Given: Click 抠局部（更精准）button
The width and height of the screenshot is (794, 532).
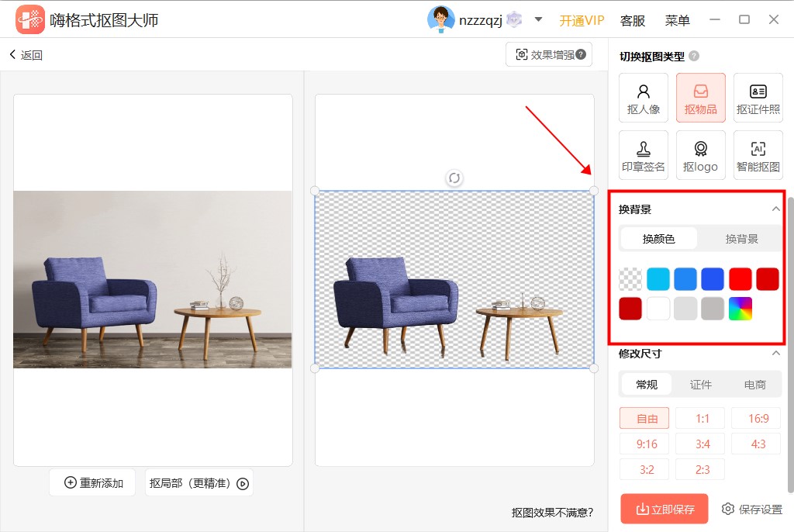Looking at the screenshot, I should pyautogui.click(x=199, y=483).
